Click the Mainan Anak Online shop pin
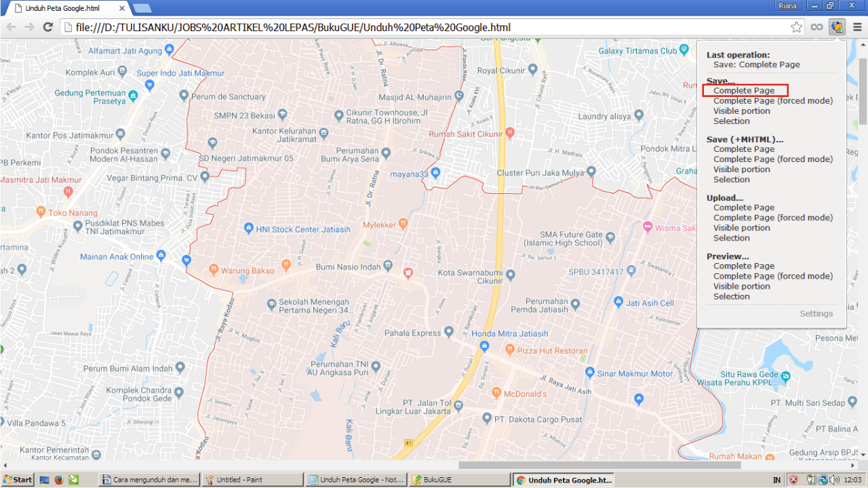This screenshot has width=868, height=488. click(161, 256)
